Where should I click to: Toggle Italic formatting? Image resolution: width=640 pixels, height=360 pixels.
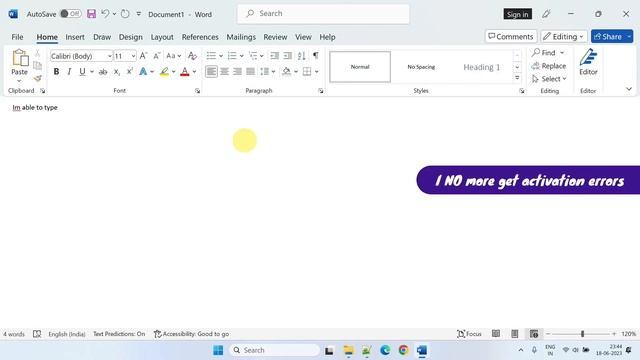[x=69, y=72]
